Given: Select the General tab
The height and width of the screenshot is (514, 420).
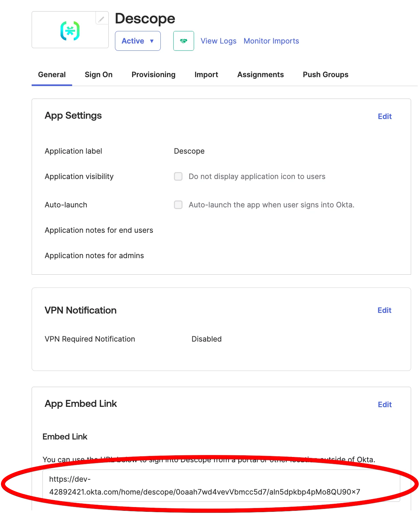Looking at the screenshot, I should 52,75.
